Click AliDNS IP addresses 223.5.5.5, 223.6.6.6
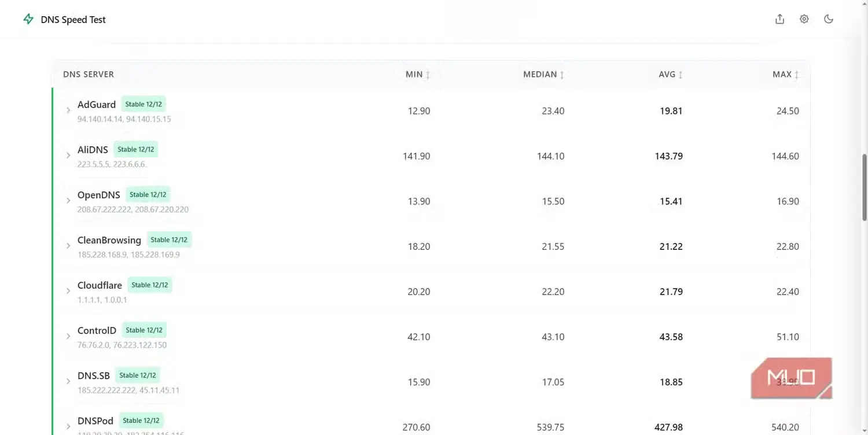This screenshot has width=868, height=435. point(111,164)
